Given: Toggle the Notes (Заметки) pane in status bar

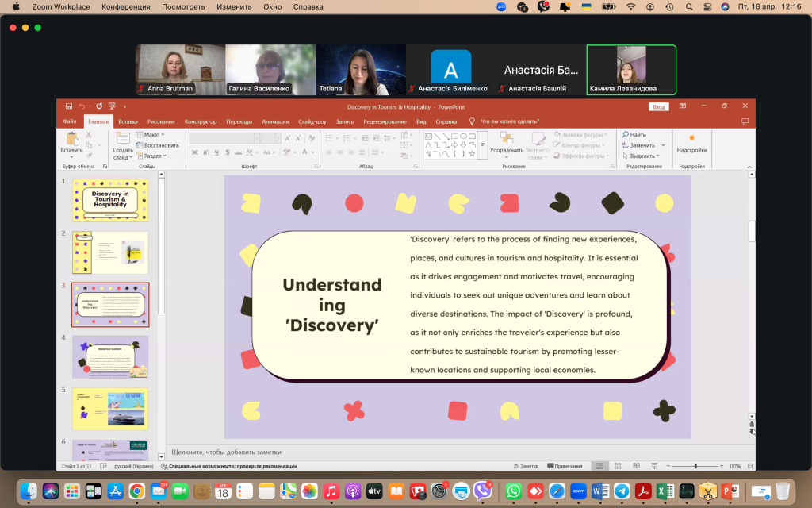Looking at the screenshot, I should [524, 466].
